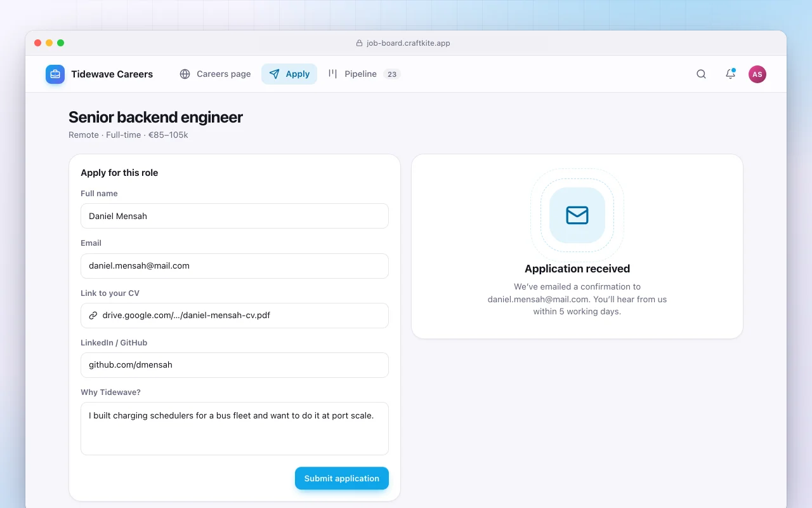The image size is (812, 508).
Task: Click into the CV link field
Action: coord(235,316)
